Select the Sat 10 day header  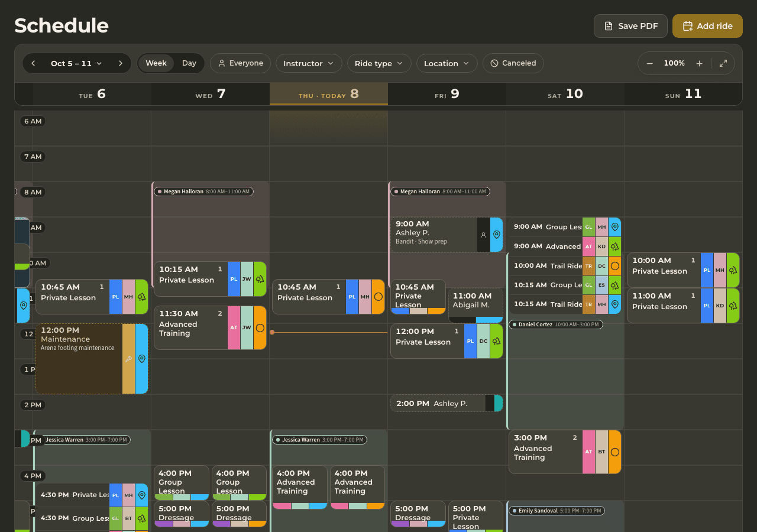pyautogui.click(x=565, y=94)
